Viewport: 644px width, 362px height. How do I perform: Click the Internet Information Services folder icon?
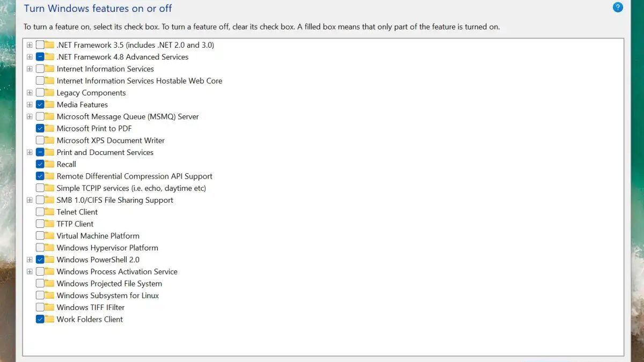[x=49, y=69]
